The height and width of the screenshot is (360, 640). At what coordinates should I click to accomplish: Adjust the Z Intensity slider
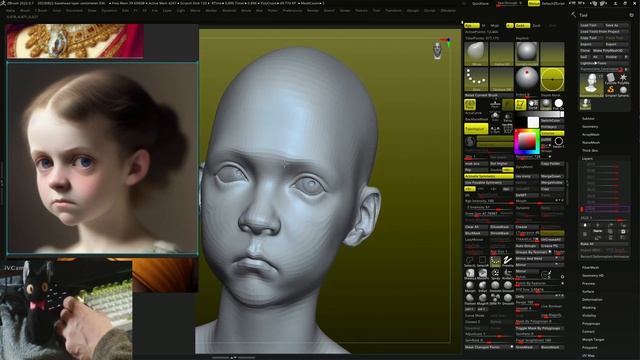[489, 207]
